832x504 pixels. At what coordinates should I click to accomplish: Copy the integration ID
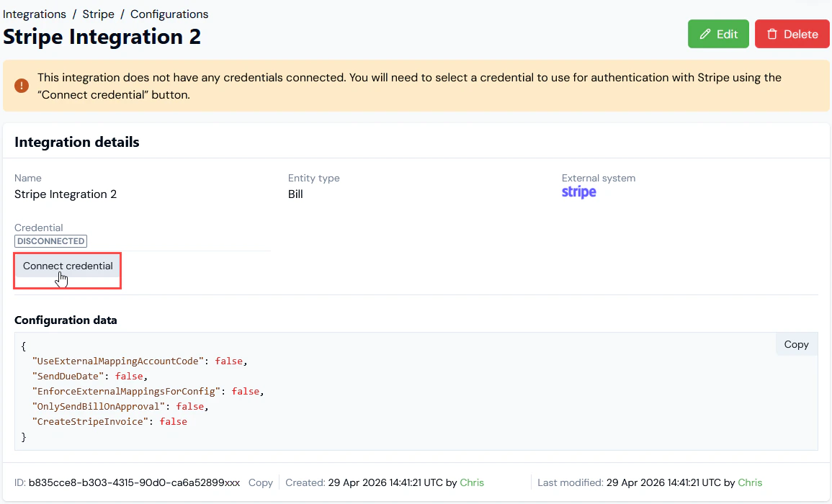coord(261,483)
